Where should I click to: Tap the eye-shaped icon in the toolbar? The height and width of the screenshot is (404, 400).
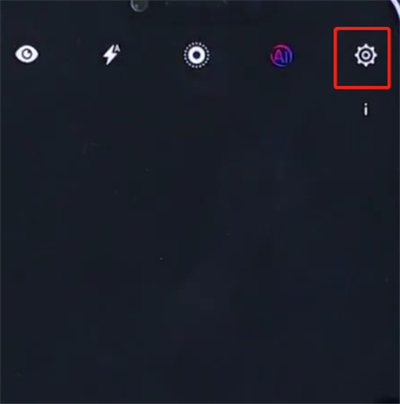pos(27,54)
